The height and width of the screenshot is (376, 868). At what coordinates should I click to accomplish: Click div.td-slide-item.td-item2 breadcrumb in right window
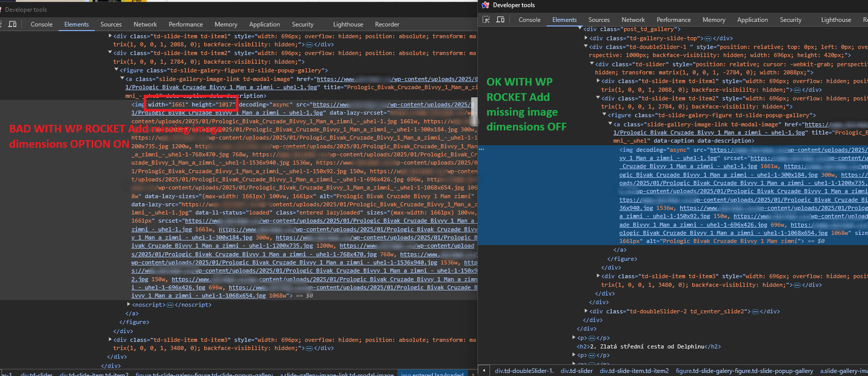pyautogui.click(x=634, y=371)
